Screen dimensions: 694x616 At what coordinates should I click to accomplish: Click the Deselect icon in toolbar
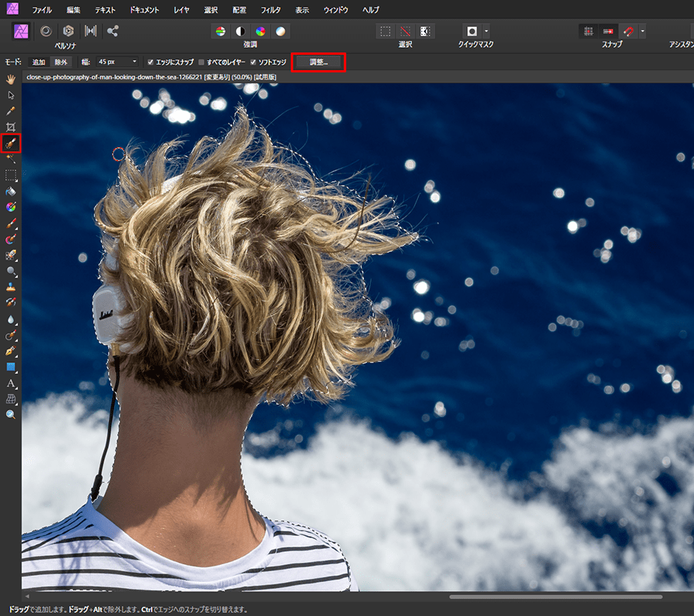(x=405, y=31)
